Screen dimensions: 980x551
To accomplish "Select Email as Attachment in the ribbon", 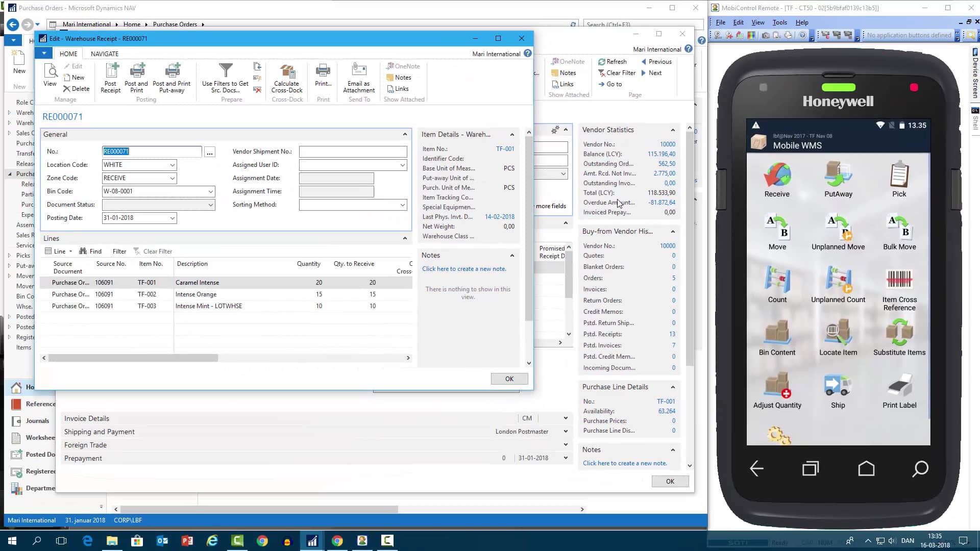I will click(359, 77).
